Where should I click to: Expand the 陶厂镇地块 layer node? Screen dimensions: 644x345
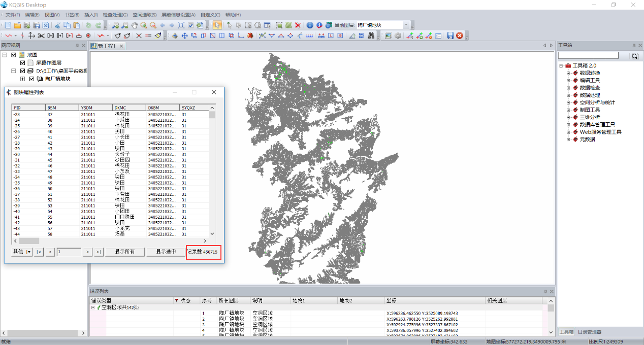22,79
